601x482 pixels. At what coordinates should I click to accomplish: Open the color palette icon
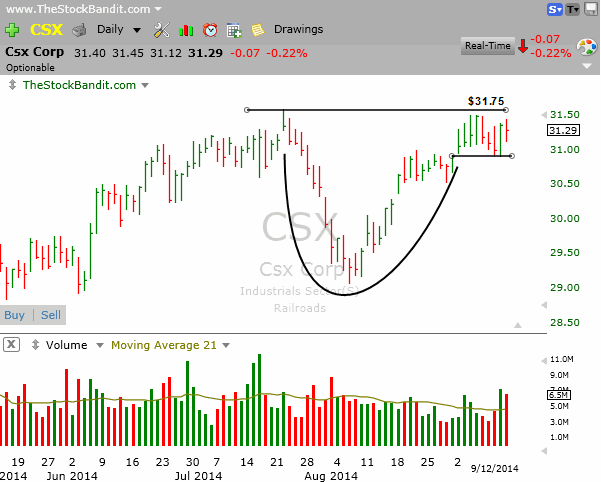587,48
